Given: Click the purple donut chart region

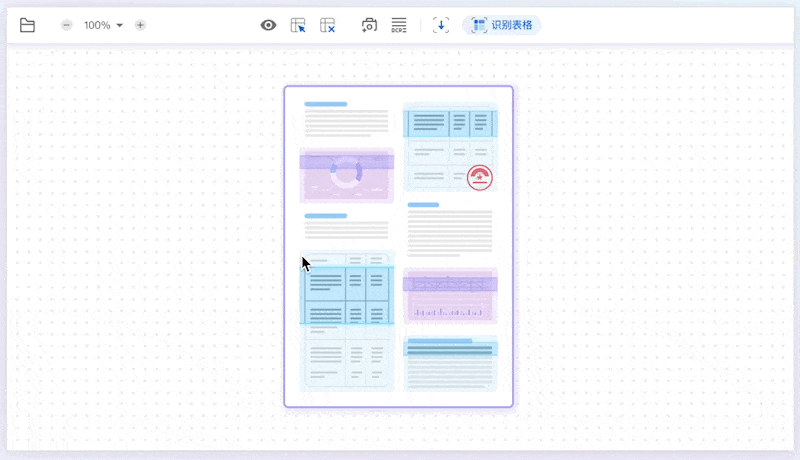Looking at the screenshot, I should tap(346, 175).
